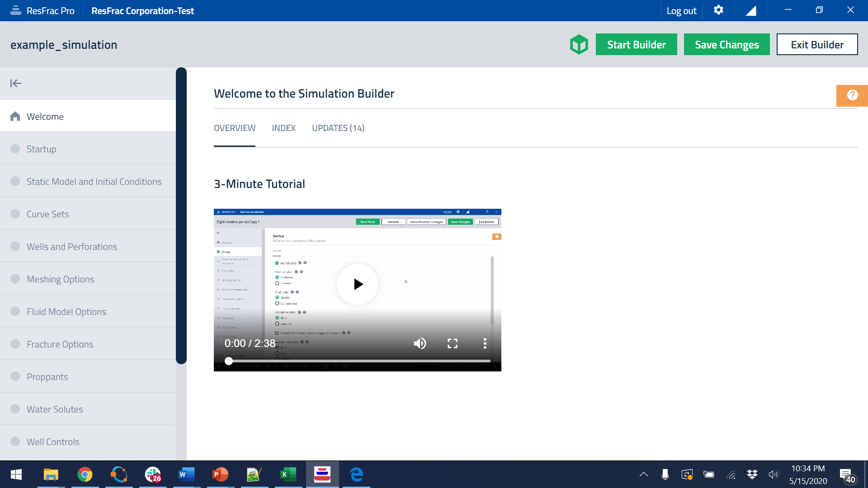The width and height of the screenshot is (868, 488).
Task: Click the video options menu icon
Action: tap(485, 343)
